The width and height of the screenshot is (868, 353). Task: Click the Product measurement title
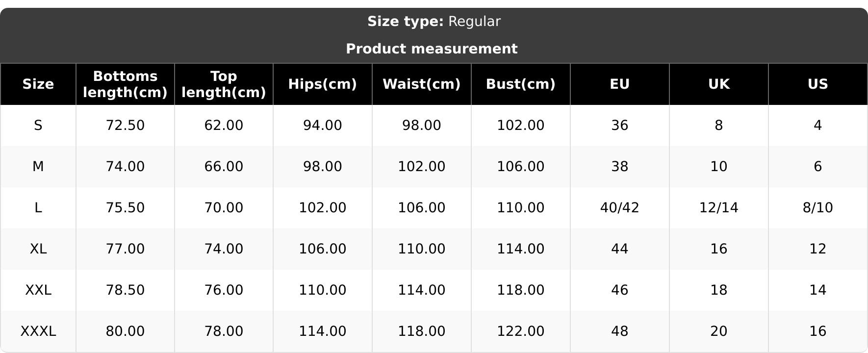point(432,49)
